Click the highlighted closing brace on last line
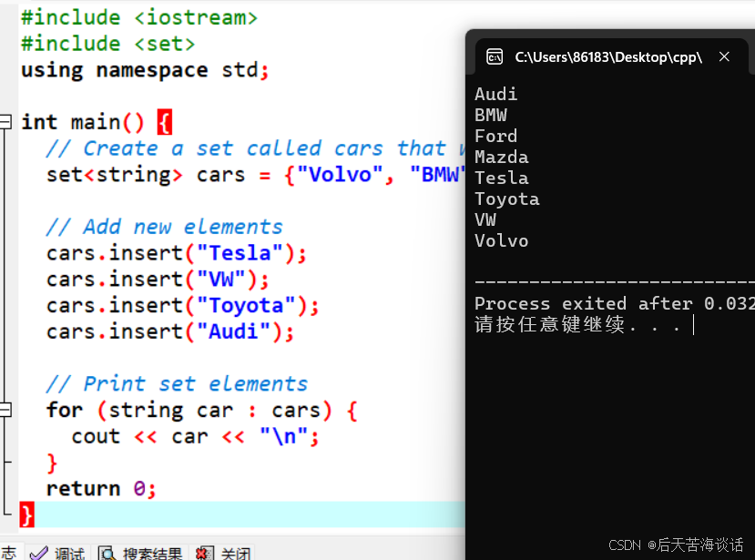755x560 pixels. point(27,514)
